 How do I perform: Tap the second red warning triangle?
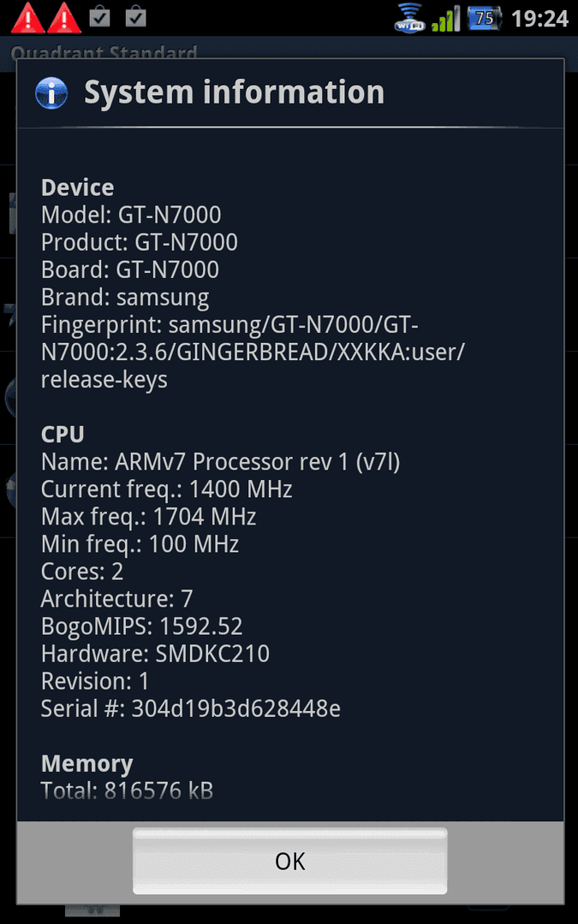64,18
